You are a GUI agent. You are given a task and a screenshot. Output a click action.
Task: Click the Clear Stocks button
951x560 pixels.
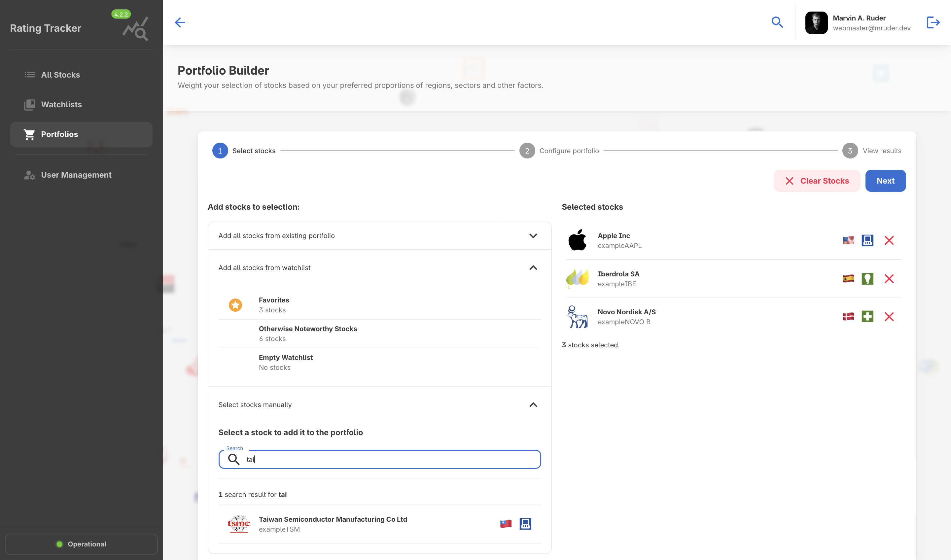[x=817, y=181]
